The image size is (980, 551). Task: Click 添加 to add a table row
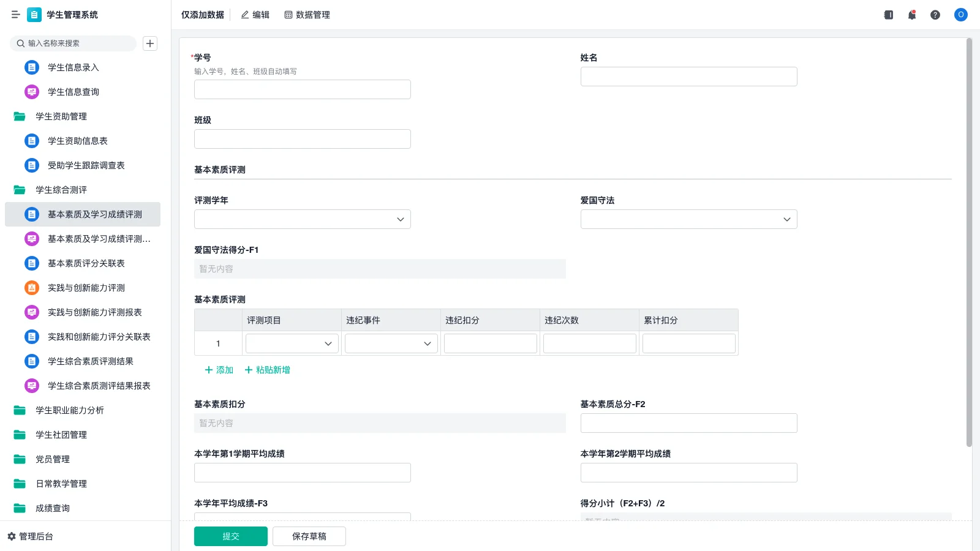(218, 370)
